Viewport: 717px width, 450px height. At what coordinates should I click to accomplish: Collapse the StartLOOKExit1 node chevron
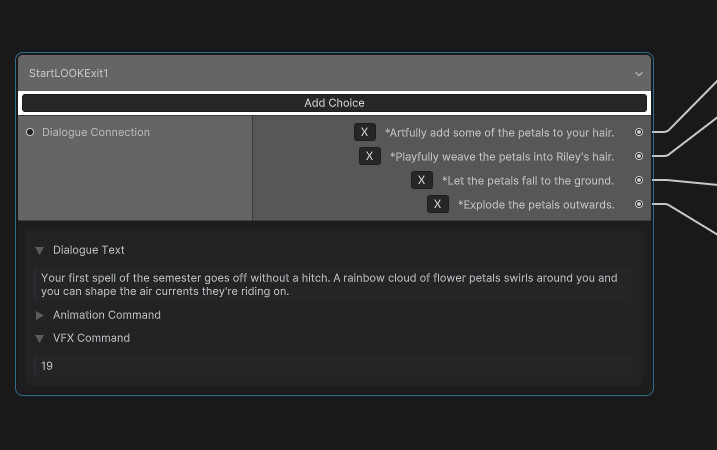638,74
